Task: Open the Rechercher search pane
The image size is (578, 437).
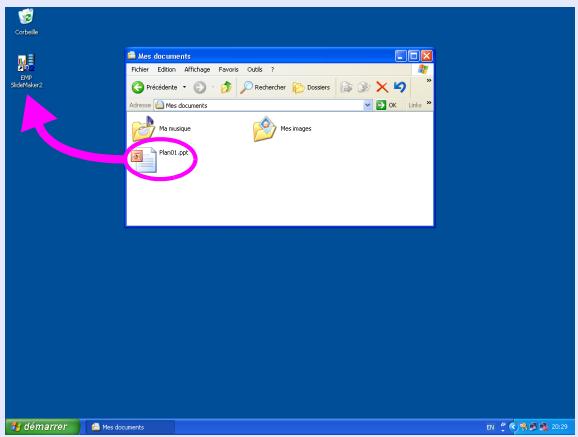Action: (263, 87)
